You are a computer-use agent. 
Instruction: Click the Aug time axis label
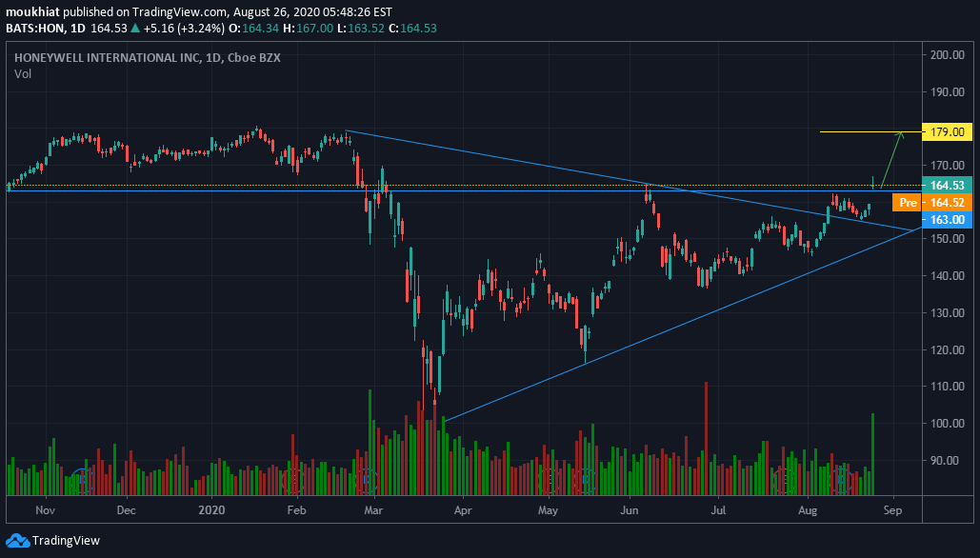(x=808, y=510)
